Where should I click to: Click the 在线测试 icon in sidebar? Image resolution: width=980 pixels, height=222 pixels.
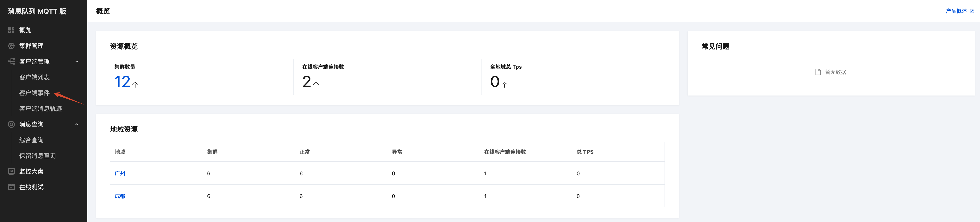point(11,187)
